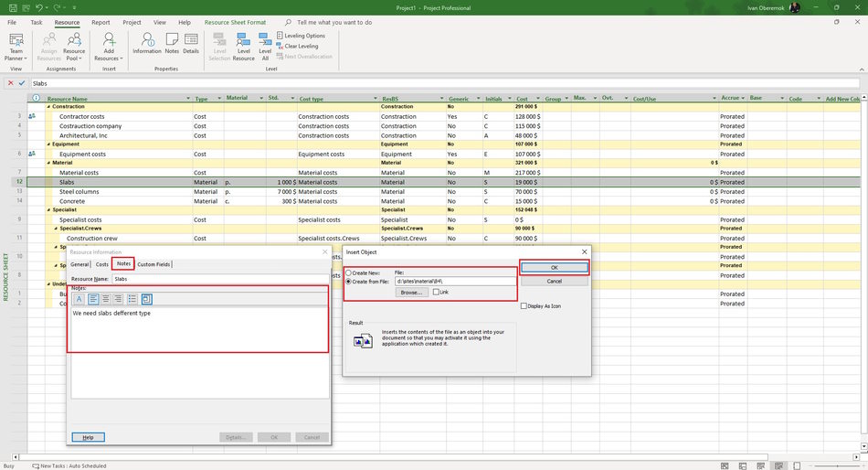The width and height of the screenshot is (868, 470).
Task: Open Leveling Options
Action: [301, 36]
